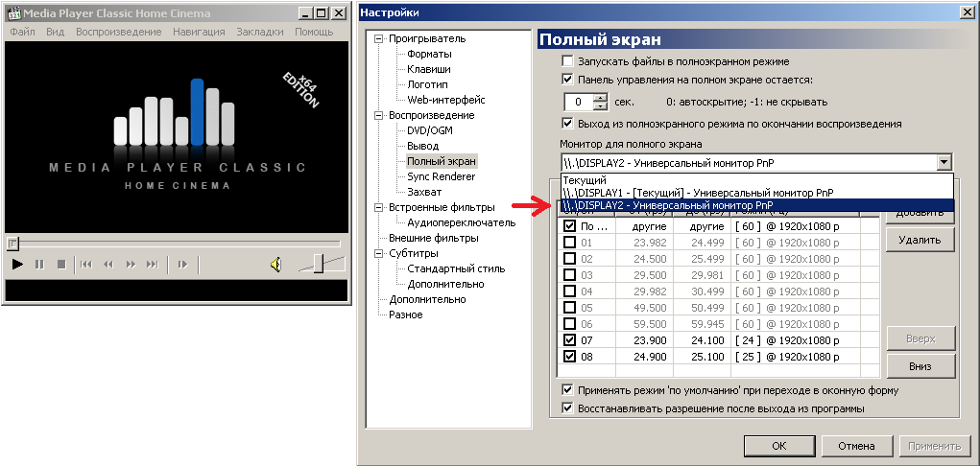Click the rewind button in player
The width and height of the screenshot is (980, 466).
pyautogui.click(x=108, y=265)
